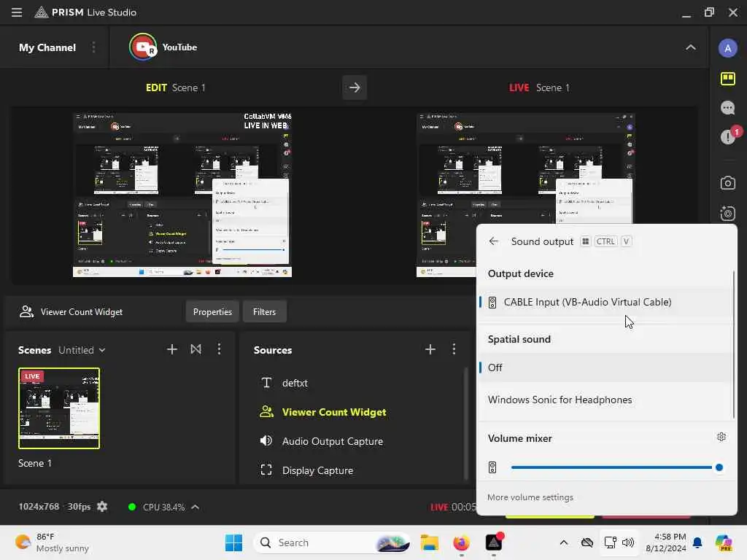Viewport: 747px width, 560px height.
Task: Open the 4:58 PM clock calendar
Action: (x=665, y=542)
